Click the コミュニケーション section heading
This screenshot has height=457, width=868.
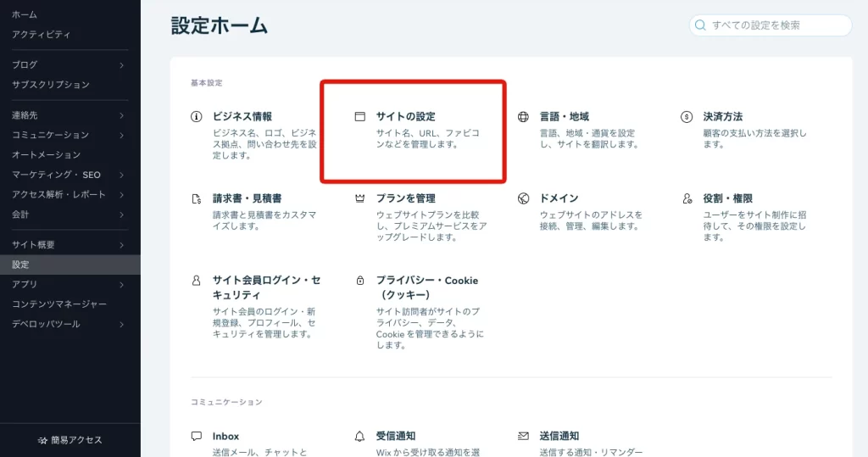(226, 402)
